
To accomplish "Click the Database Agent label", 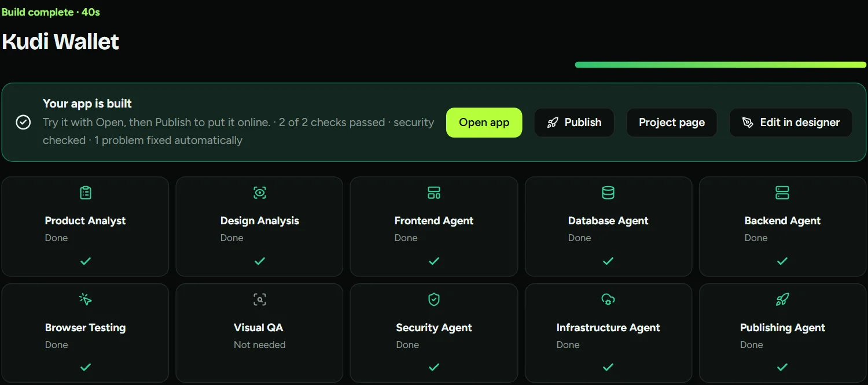I will click(608, 221).
